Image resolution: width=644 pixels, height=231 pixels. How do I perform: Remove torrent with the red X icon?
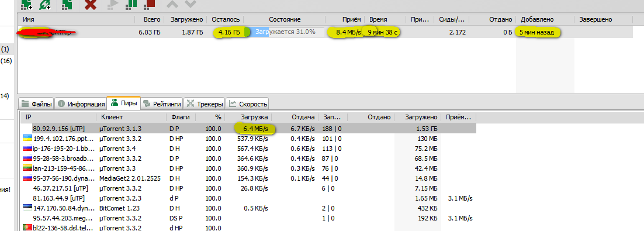91,4
